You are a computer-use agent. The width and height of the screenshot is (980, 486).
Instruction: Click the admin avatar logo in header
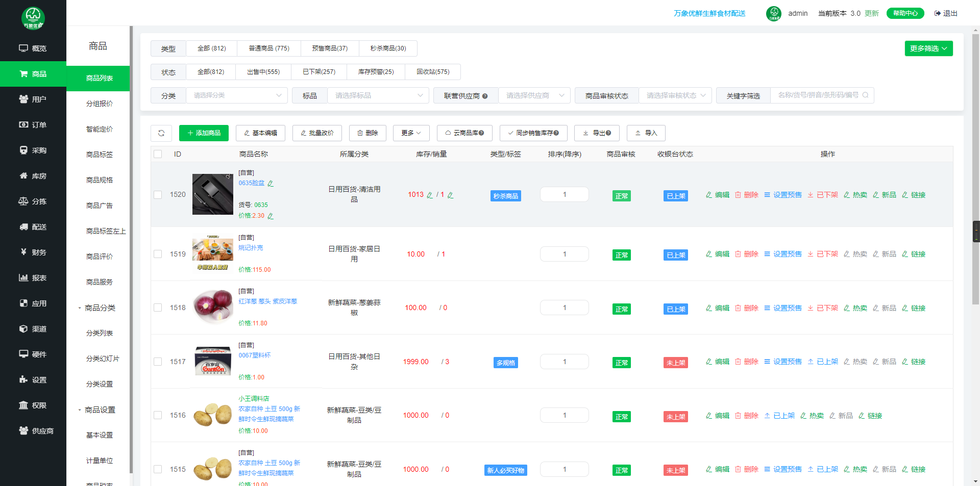coord(773,13)
